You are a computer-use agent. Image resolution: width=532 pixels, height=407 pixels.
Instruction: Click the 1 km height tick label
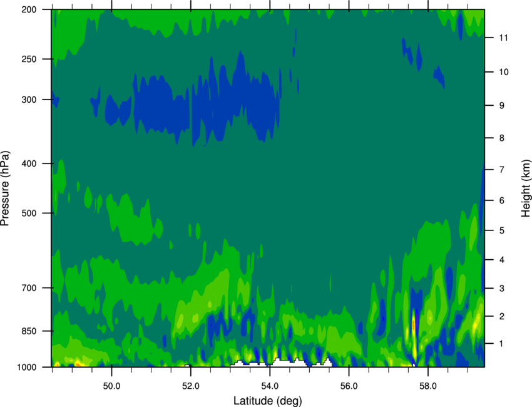coord(502,344)
